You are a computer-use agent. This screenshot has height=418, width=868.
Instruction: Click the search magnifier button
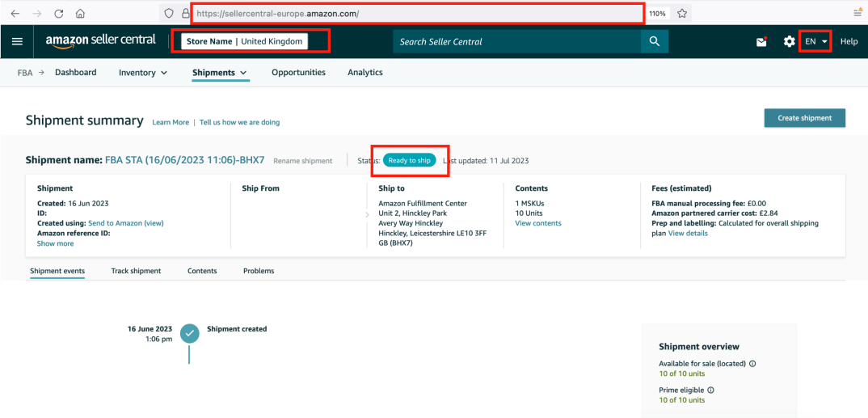click(654, 42)
